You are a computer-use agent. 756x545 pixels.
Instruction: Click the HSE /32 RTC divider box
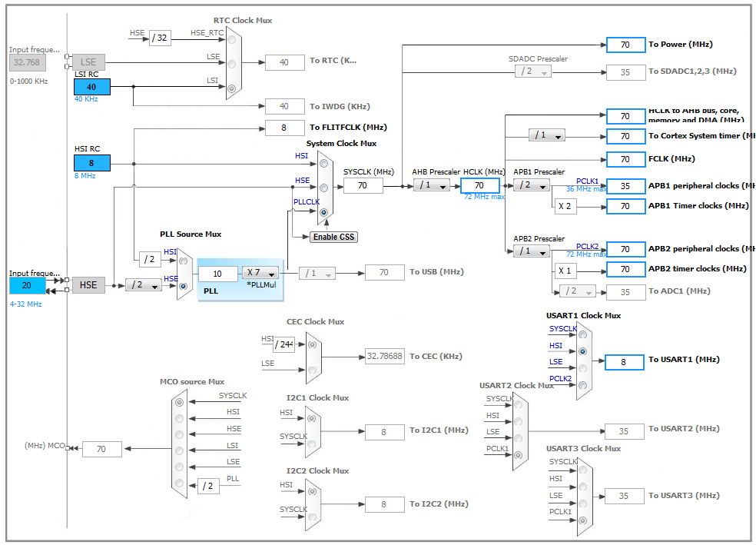click(160, 38)
